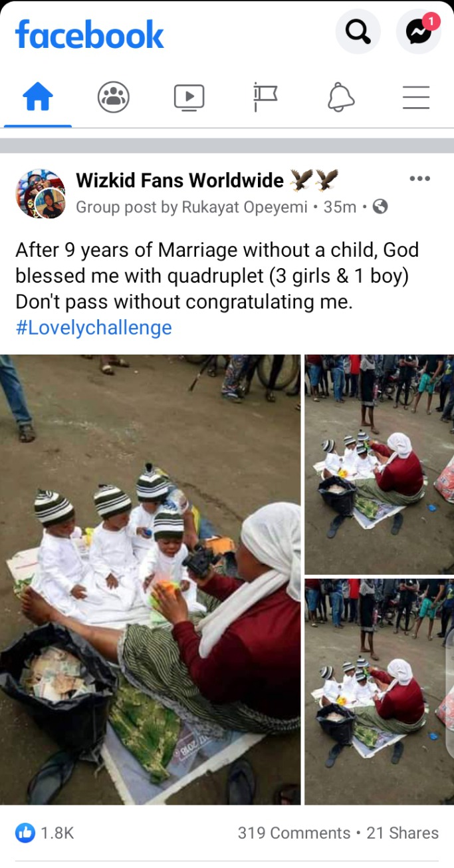Open the Groups tab icon
Image resolution: width=454 pixels, height=868 pixels.
(114, 98)
